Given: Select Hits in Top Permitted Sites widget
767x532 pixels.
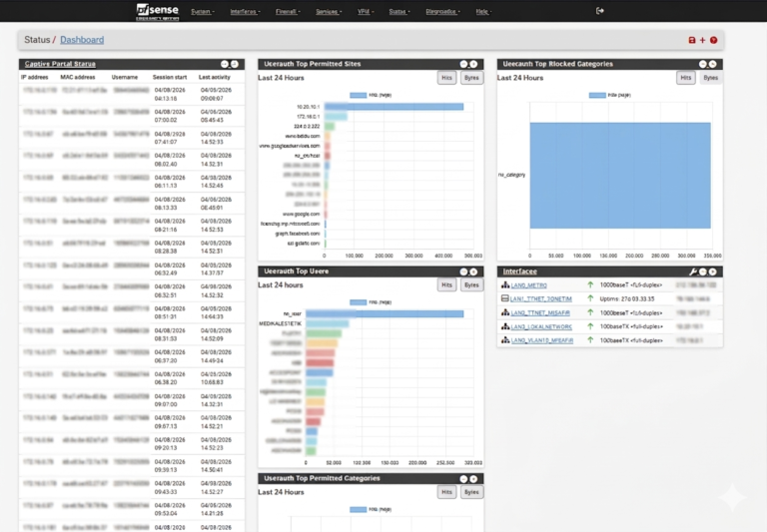Looking at the screenshot, I should point(446,78).
